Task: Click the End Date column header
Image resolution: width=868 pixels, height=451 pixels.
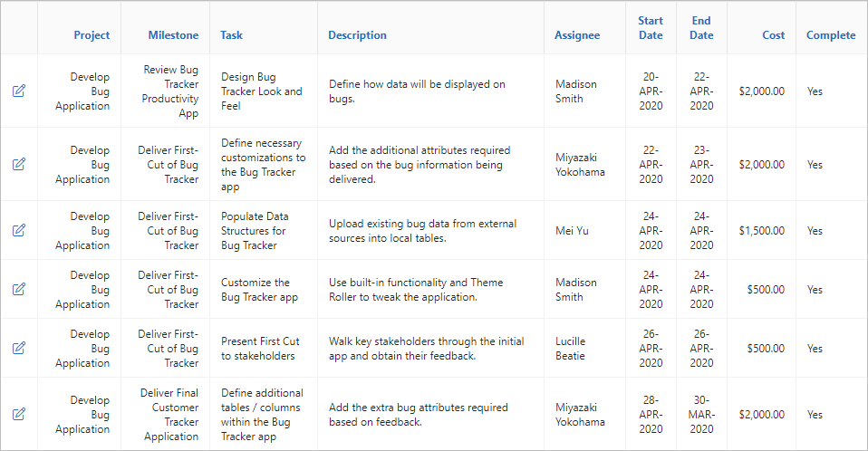Action: [x=701, y=28]
